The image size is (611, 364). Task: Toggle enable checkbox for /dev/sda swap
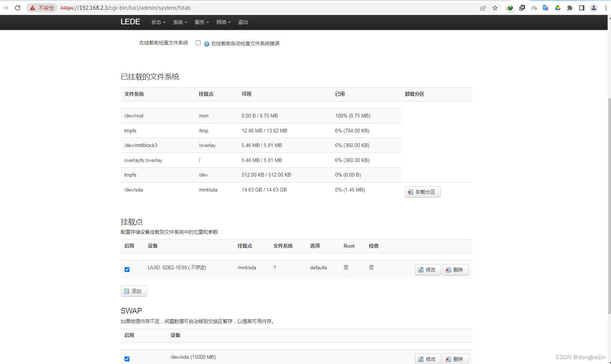point(127,359)
